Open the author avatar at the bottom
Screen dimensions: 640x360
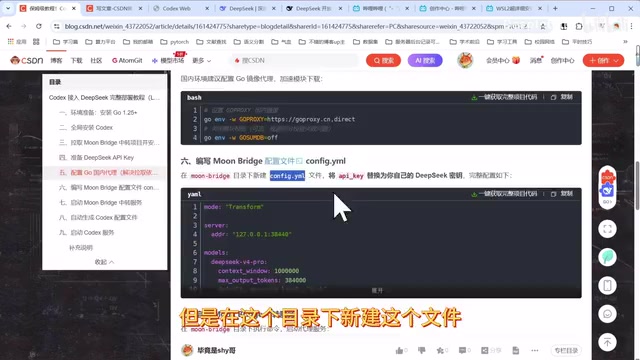click(x=187, y=350)
